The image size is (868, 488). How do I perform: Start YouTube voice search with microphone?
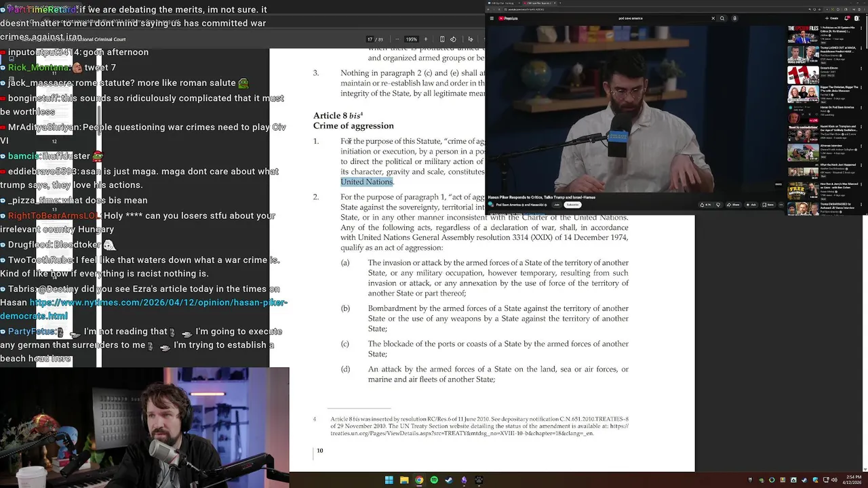(x=734, y=18)
